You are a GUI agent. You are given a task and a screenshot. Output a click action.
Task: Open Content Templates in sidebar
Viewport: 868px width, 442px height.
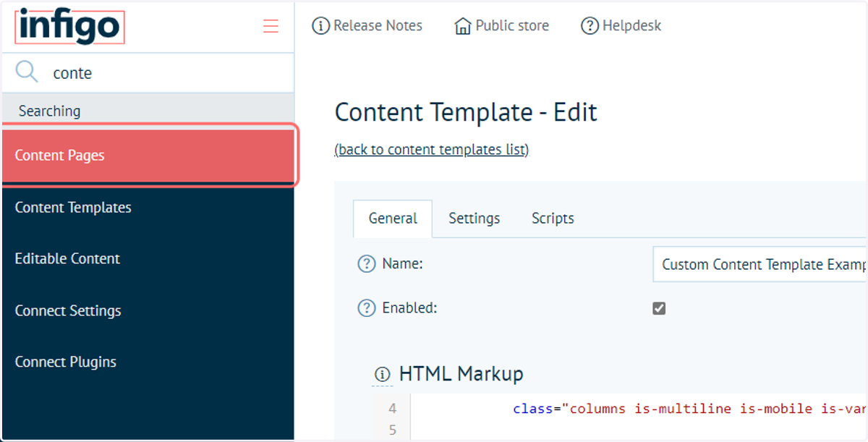click(x=148, y=208)
